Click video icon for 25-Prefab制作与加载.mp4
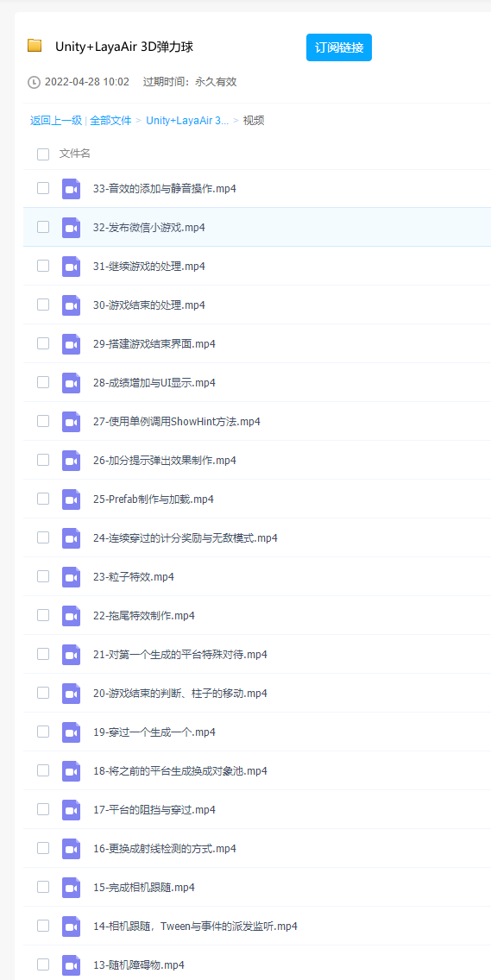This screenshot has width=491, height=980. (72, 499)
